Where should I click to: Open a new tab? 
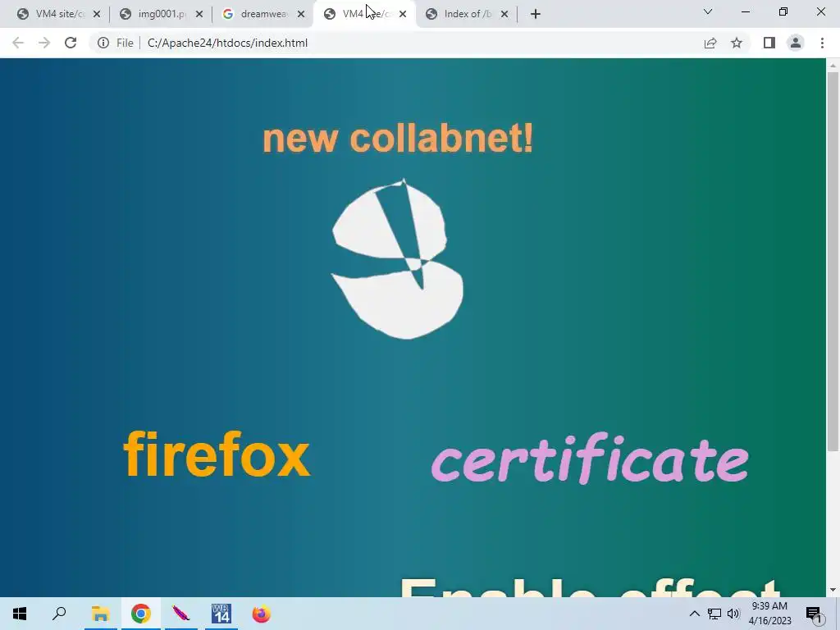pos(535,14)
